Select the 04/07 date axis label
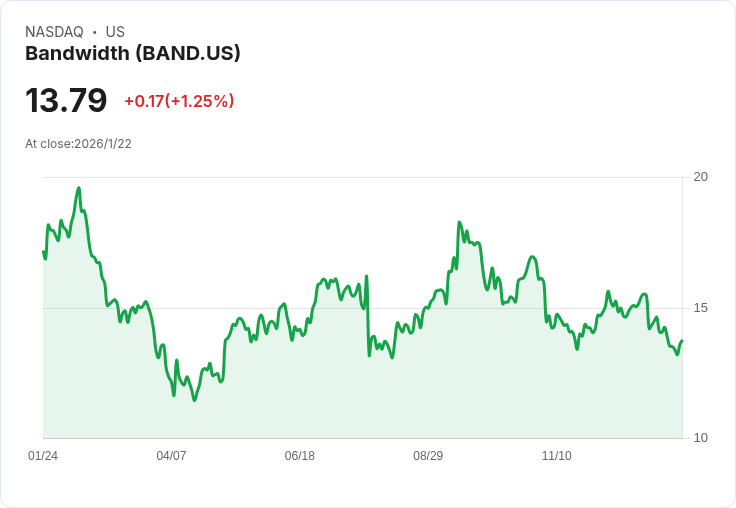 171,456
